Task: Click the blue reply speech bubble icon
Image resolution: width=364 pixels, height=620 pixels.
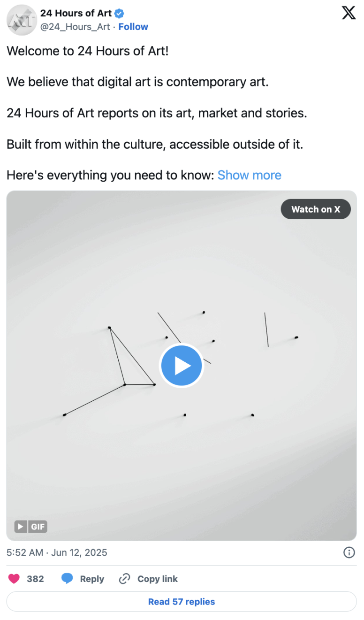Action: [68, 579]
